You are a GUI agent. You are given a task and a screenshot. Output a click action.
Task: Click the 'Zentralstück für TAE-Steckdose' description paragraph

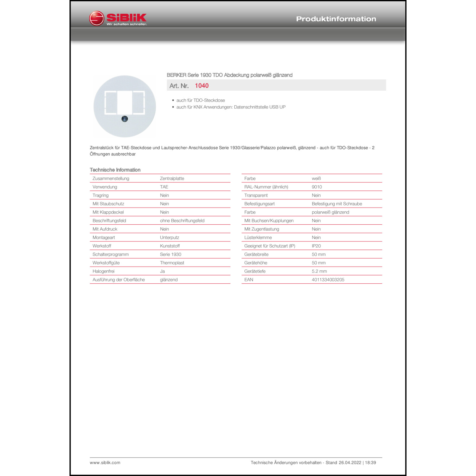tap(232, 151)
